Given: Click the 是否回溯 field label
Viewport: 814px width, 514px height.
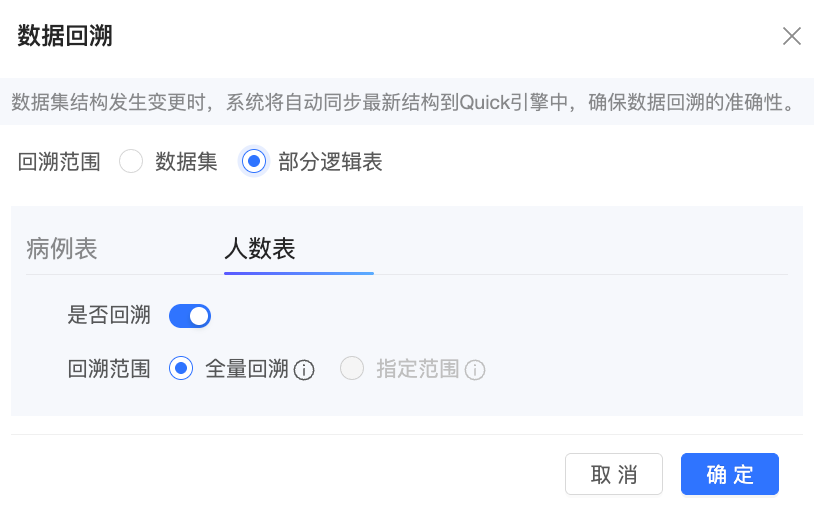Looking at the screenshot, I should coord(109,315).
